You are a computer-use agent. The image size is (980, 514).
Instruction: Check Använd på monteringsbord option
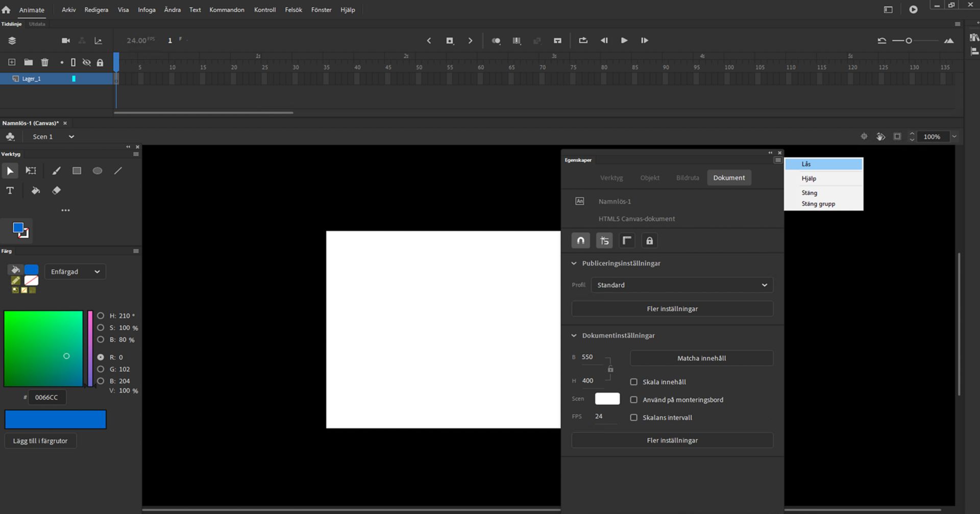tap(634, 400)
